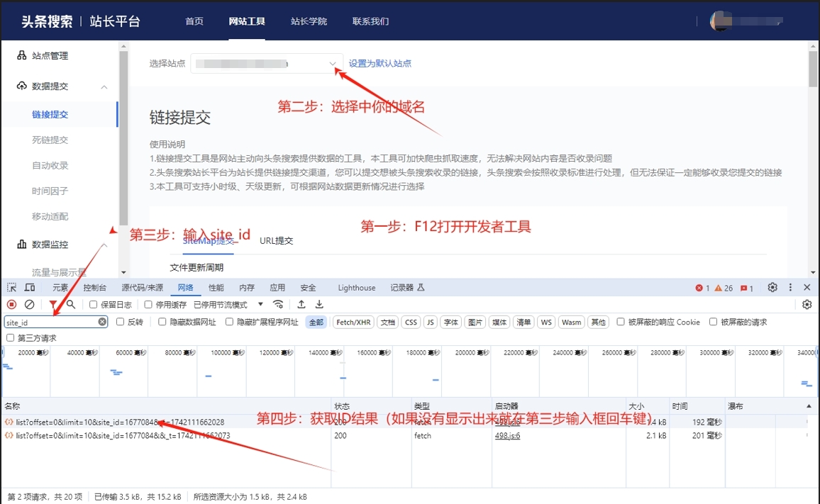Select the element inspector icon in DevTools
The width and height of the screenshot is (820, 504).
click(11, 288)
